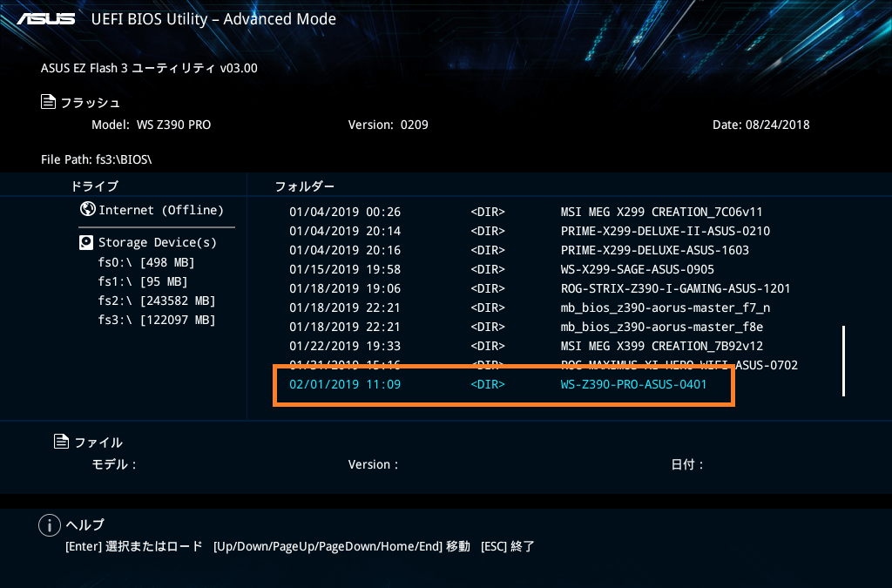Click the folder list scrollbar thumb
This screenshot has width=892, height=588.
pos(843,361)
